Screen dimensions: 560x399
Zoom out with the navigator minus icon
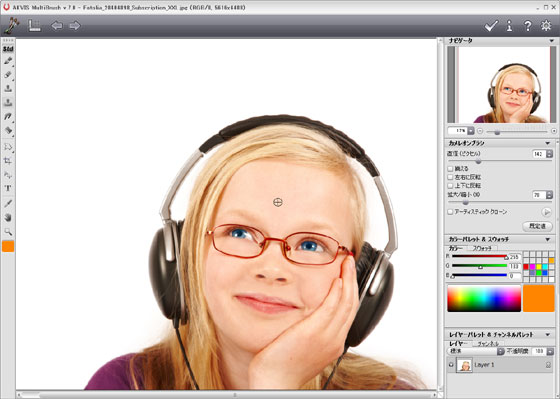pos(480,131)
